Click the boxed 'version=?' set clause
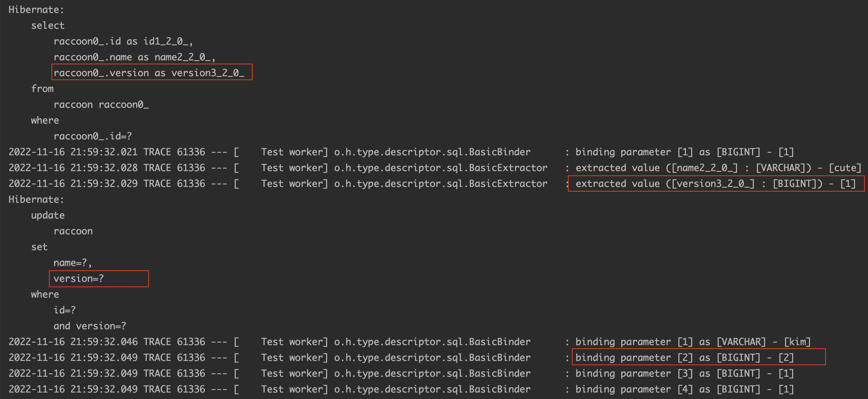The width and height of the screenshot is (868, 399). tap(78, 279)
